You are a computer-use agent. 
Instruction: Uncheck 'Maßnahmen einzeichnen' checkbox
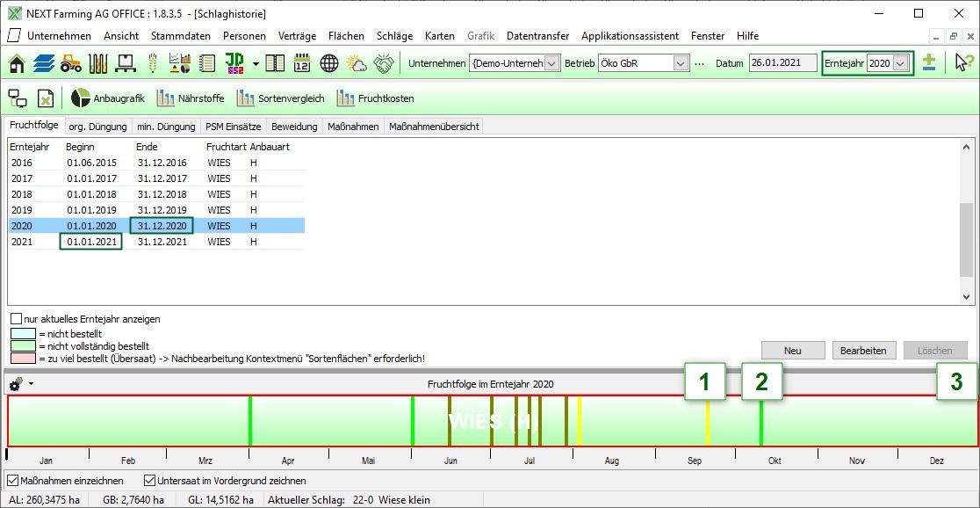(x=12, y=481)
